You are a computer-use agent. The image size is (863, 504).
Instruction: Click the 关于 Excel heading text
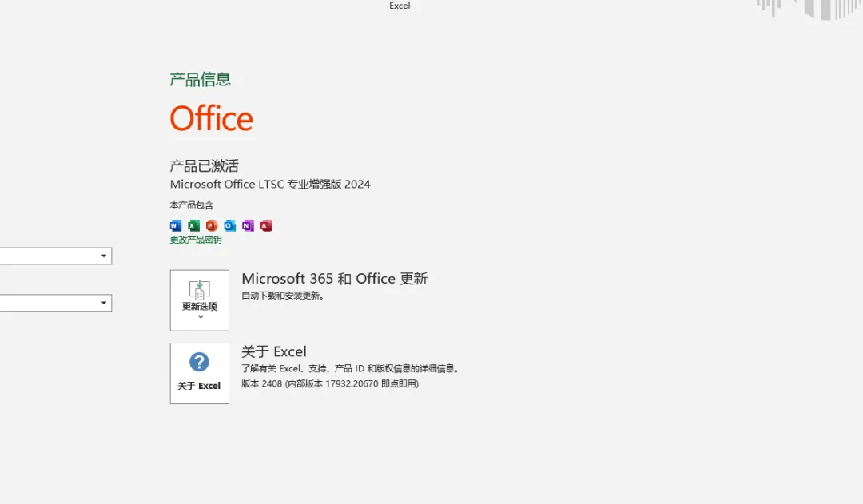(x=274, y=351)
